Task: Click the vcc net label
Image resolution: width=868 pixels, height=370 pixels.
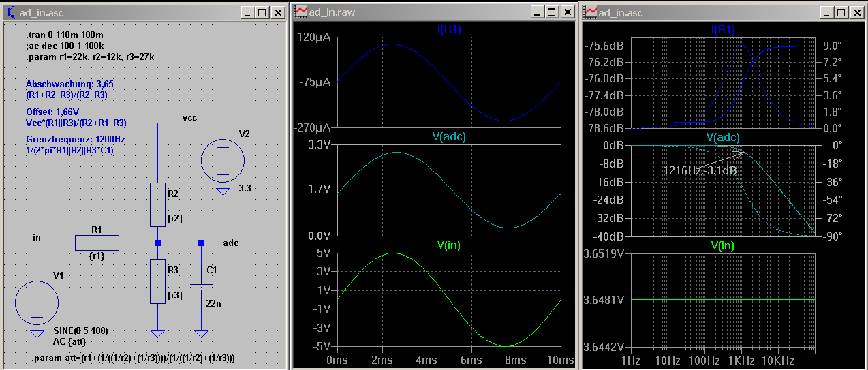Action: (x=189, y=118)
